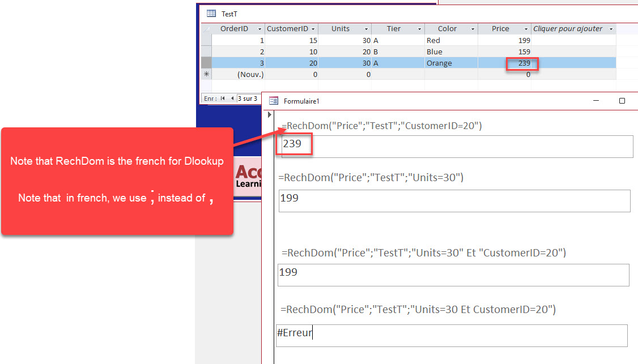
Task: Click the Orange color cell
Action: 450,63
